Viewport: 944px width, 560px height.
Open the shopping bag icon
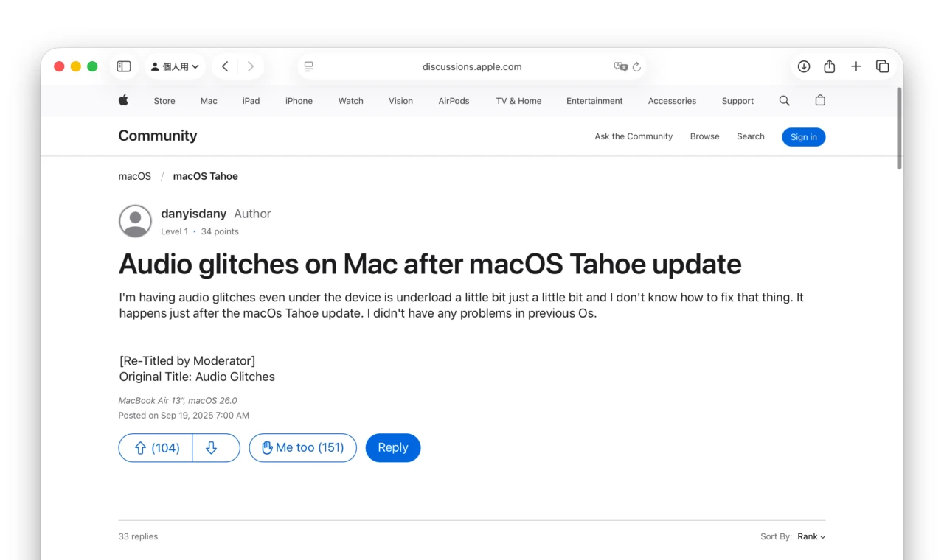click(820, 100)
